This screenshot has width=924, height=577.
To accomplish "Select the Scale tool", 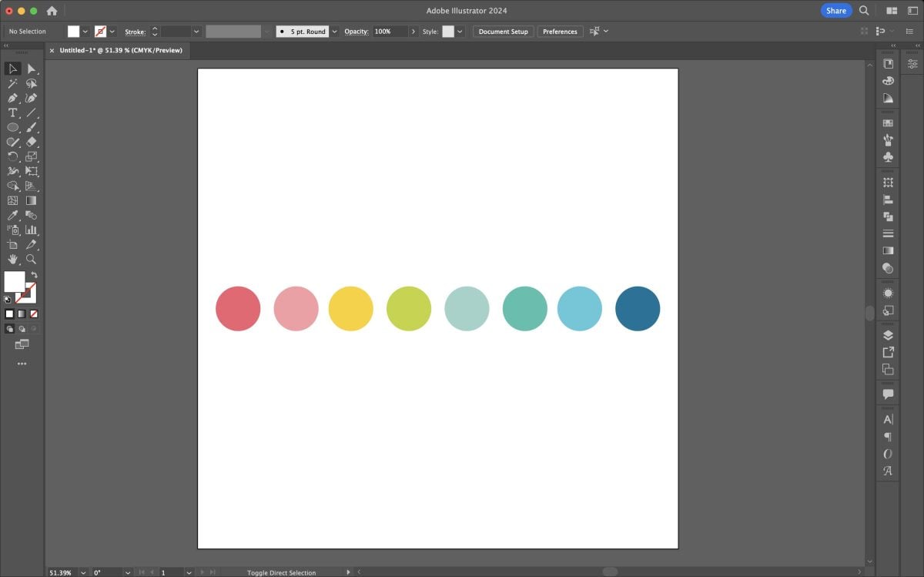I will 32,156.
